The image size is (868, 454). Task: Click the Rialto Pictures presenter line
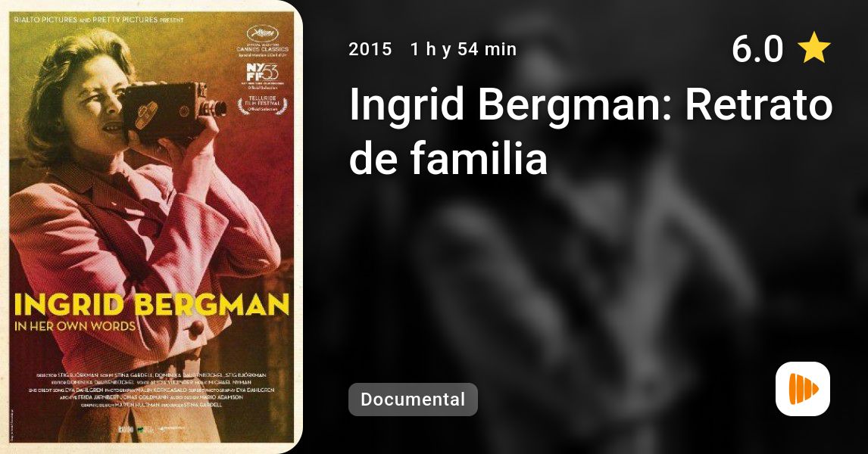pyautogui.click(x=98, y=20)
